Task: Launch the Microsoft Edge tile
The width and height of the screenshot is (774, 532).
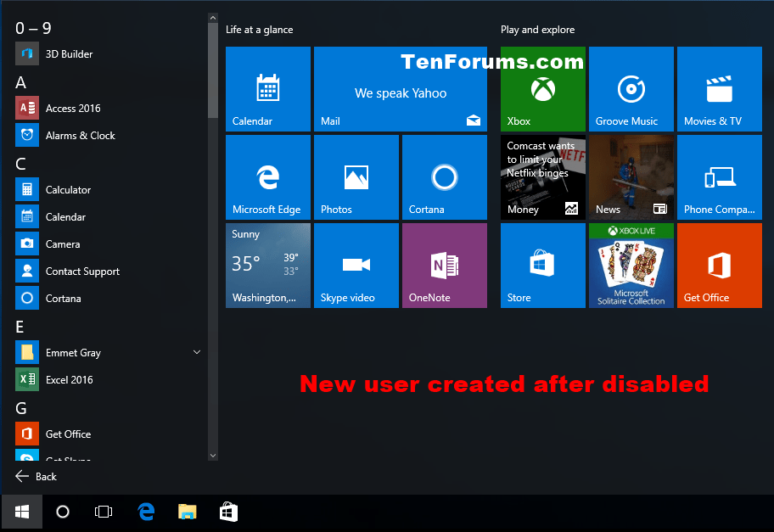Action: [x=267, y=176]
